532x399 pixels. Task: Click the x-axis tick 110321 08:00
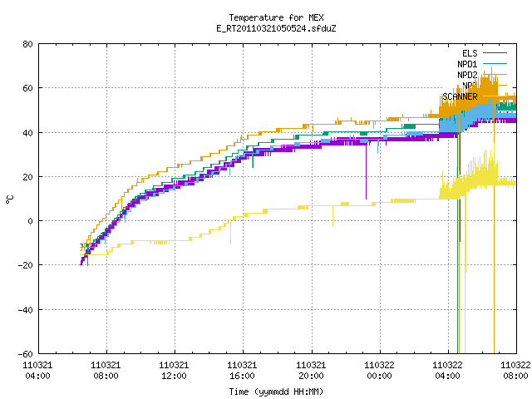click(x=106, y=370)
